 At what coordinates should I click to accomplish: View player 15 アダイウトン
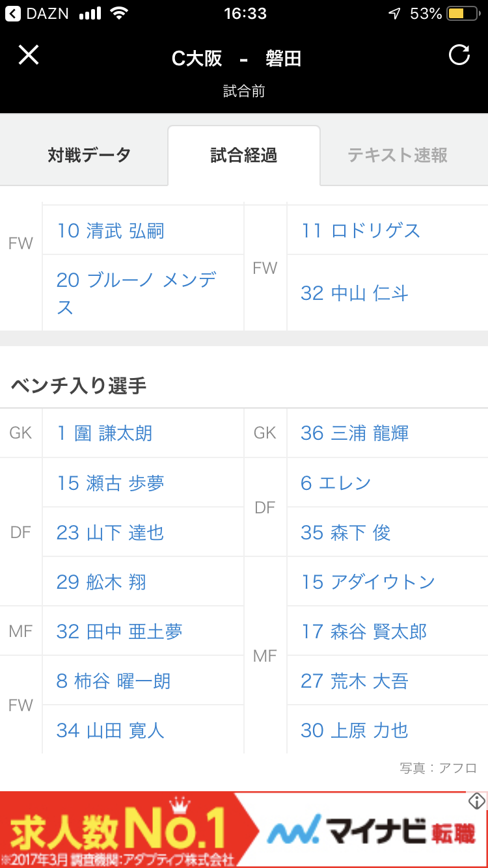coord(368,582)
